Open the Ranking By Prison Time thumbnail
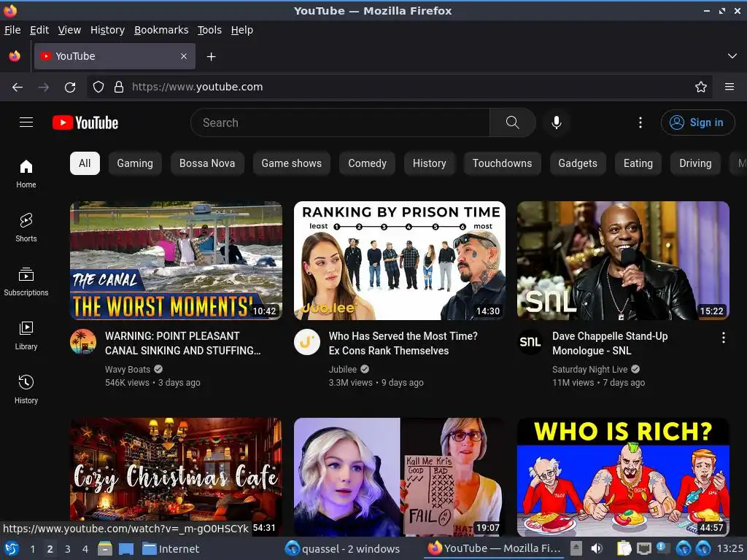This screenshot has height=560, width=747. coord(400,260)
